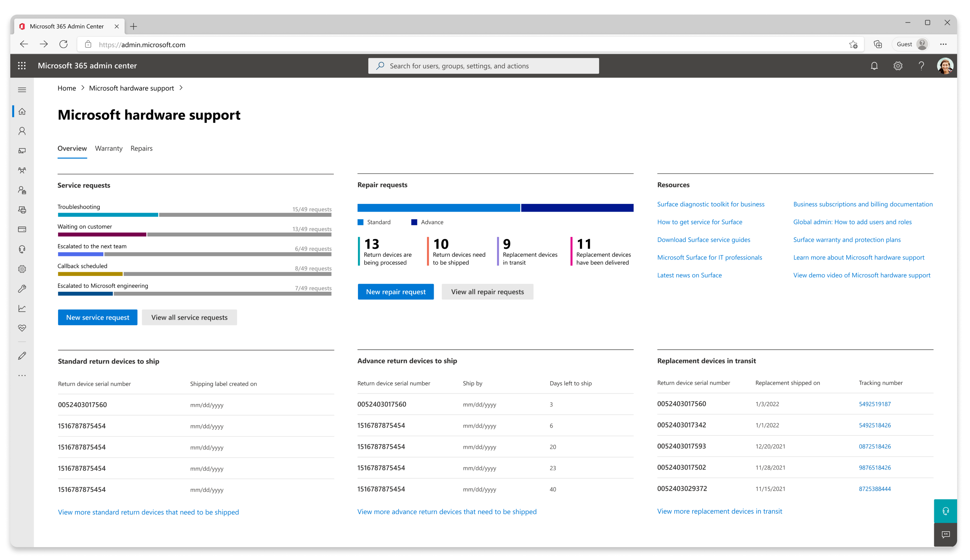Open the app launcher waffle icon
Screen dimensions: 970x560
pos(22,66)
